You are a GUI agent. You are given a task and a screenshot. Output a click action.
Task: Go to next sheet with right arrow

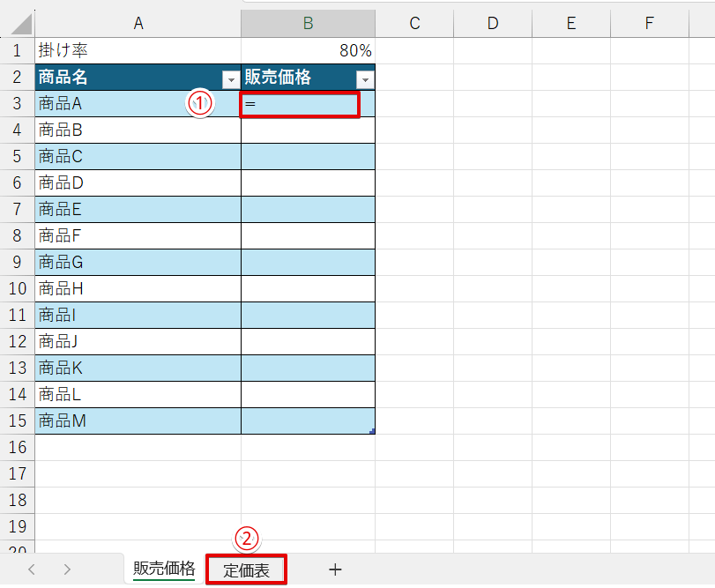point(67,569)
